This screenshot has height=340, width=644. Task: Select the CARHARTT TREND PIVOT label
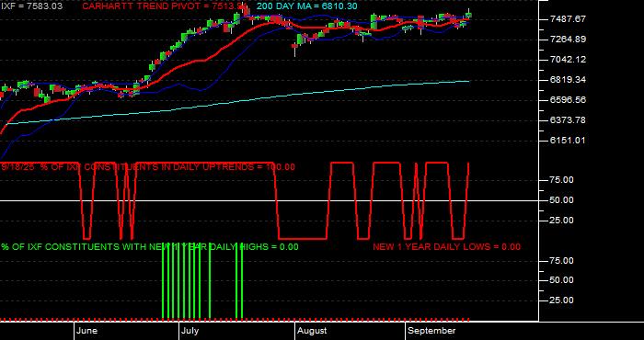point(164,6)
